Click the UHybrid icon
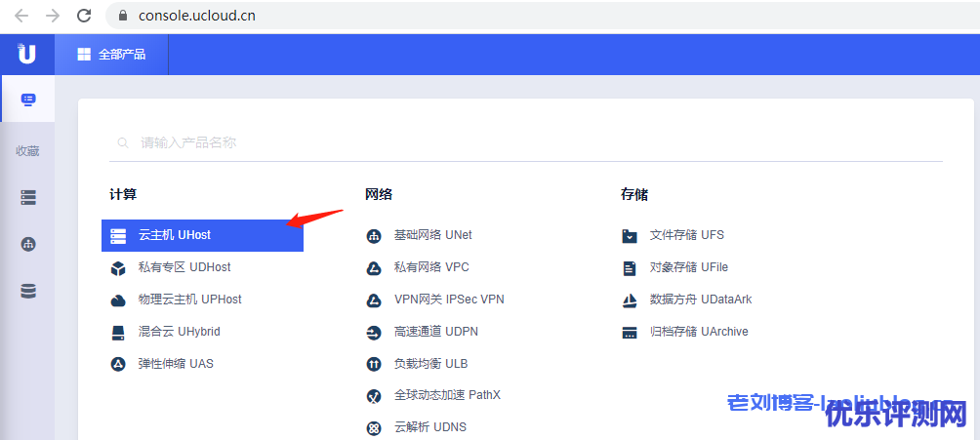 (118, 333)
